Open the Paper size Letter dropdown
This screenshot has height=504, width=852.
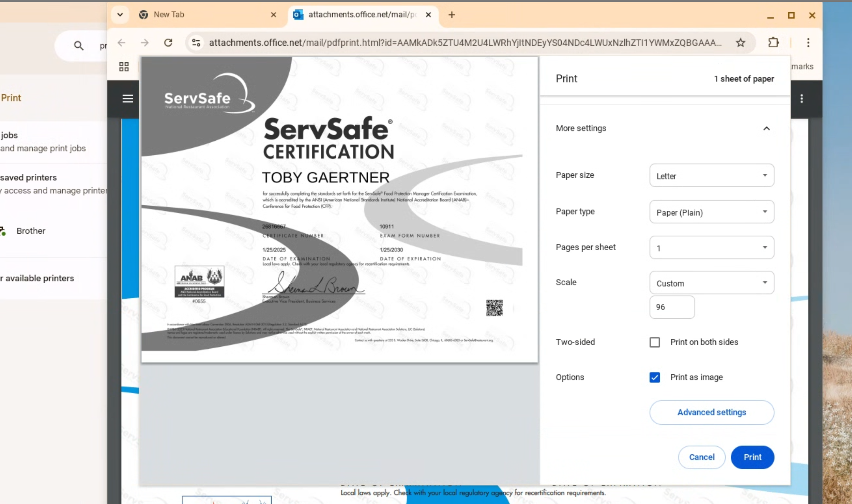(711, 176)
